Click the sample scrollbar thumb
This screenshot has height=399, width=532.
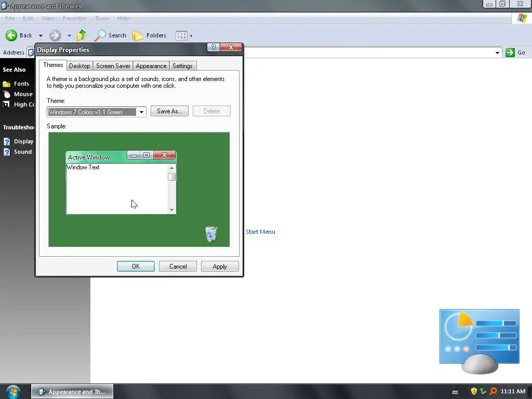[x=171, y=177]
